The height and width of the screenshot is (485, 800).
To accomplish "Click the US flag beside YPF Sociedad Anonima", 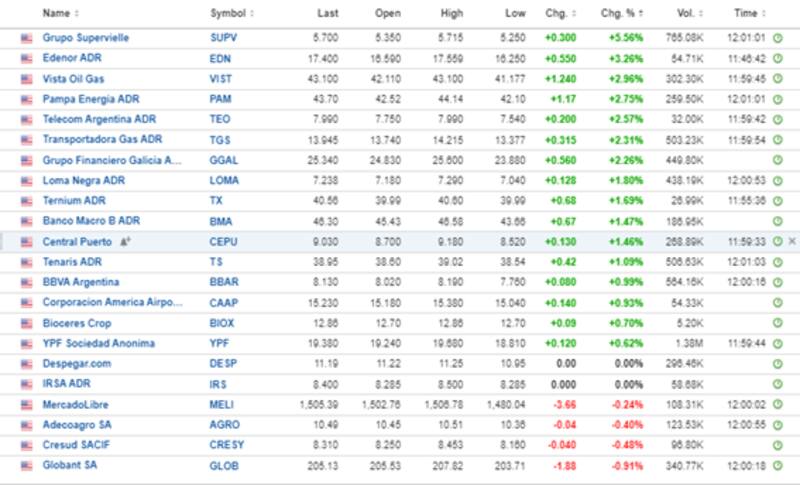I will [27, 344].
